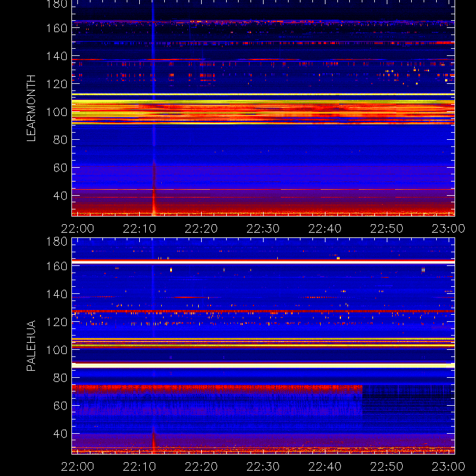Pick the 140 frequency tick on Palehua plot
The width and height of the screenshot is (476, 476).
[x=57, y=294]
